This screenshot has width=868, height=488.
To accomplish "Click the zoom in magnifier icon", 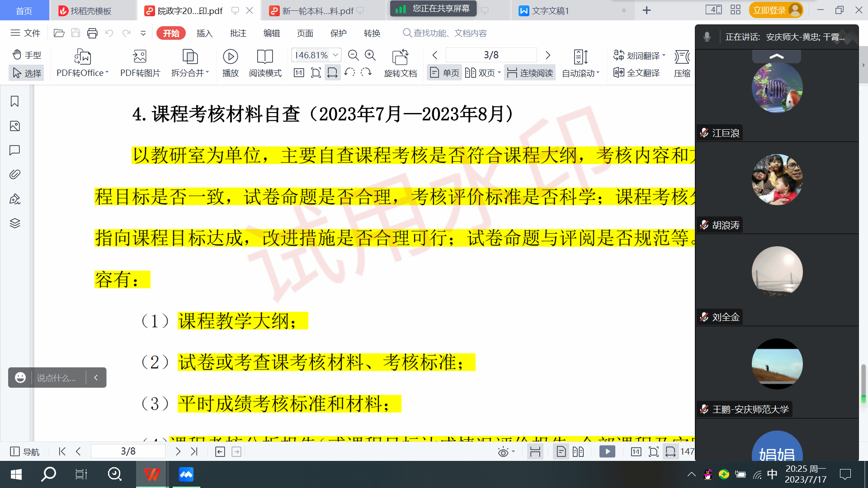I will [x=370, y=55].
